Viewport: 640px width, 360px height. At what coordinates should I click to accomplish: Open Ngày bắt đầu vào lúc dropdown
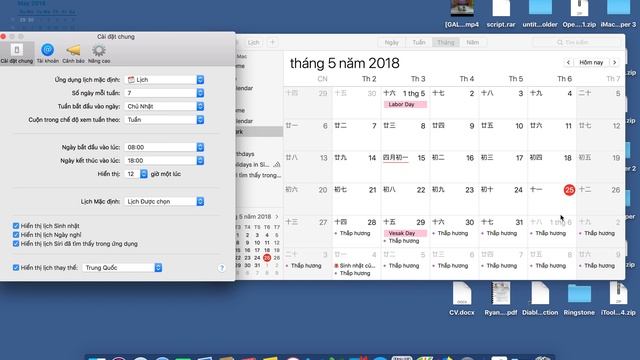(164, 147)
